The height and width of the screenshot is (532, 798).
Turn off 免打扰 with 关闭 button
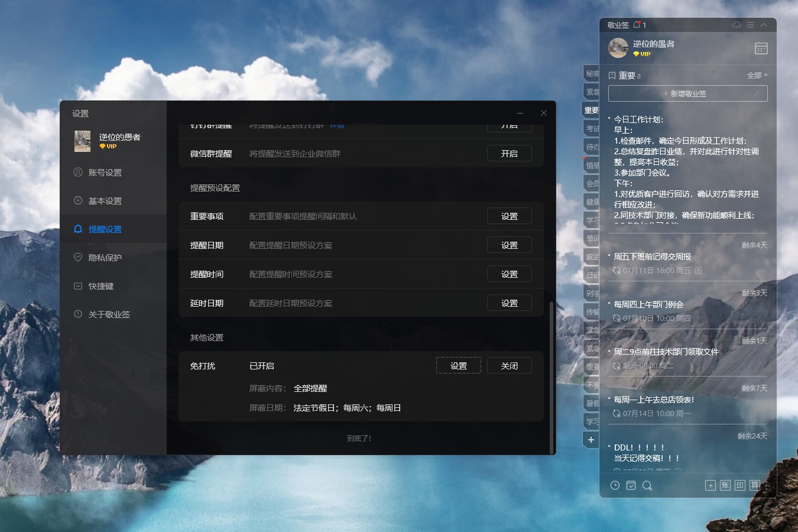pos(510,366)
